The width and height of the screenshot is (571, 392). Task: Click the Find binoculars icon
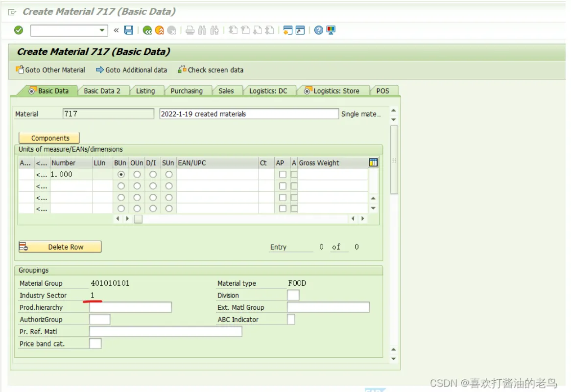click(202, 30)
